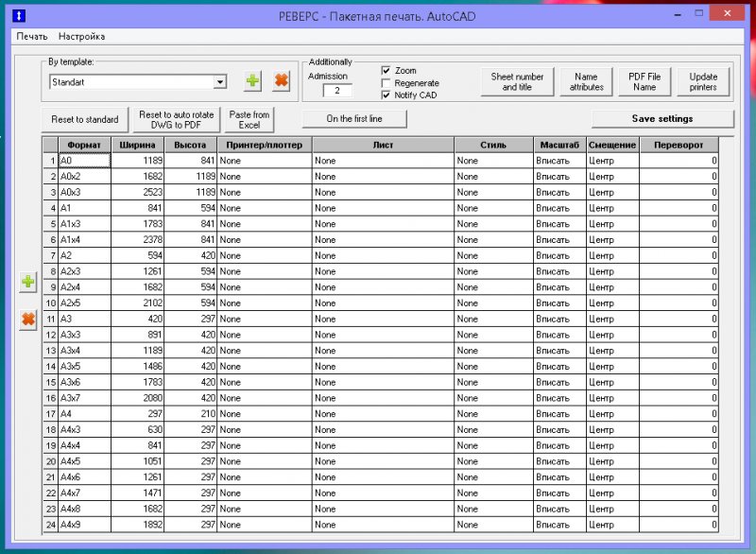Click width cell 1051 in row A4x5
The image size is (756, 554).
[138, 461]
